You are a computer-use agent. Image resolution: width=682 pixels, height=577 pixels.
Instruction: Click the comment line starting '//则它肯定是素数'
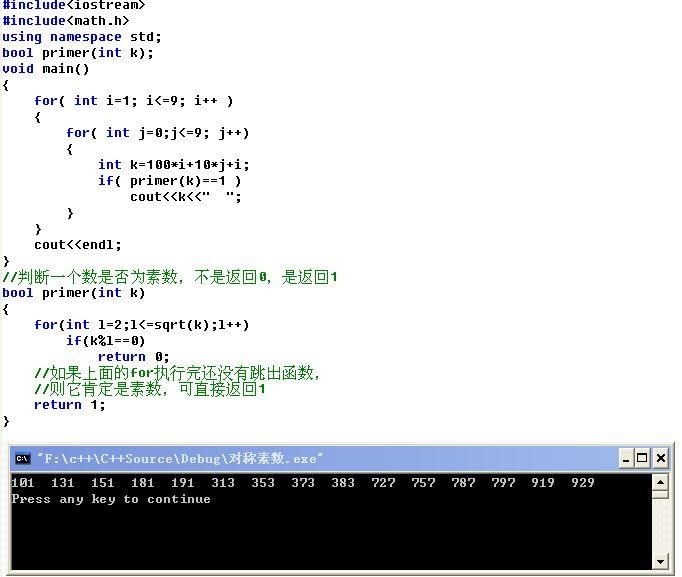click(150, 389)
